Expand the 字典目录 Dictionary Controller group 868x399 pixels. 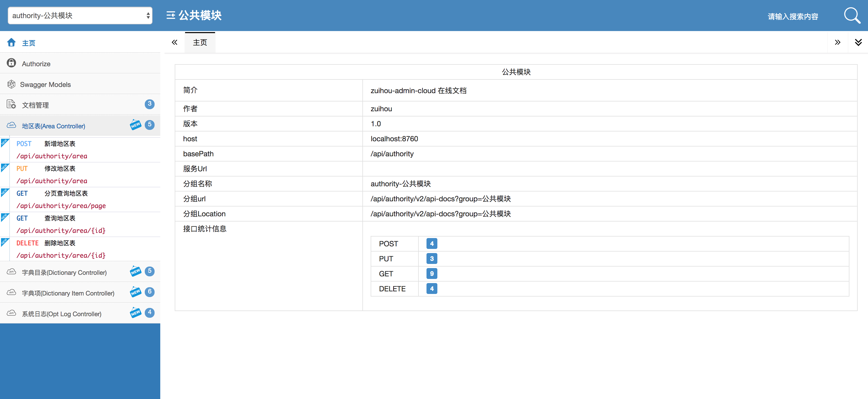pyautogui.click(x=64, y=272)
